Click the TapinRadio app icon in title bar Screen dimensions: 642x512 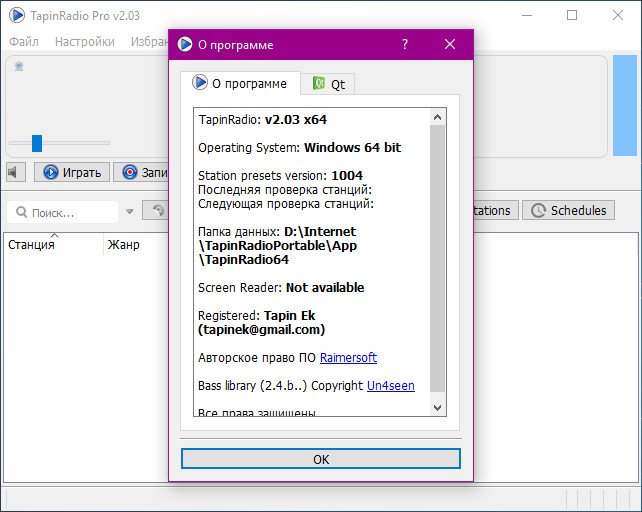click(17, 16)
